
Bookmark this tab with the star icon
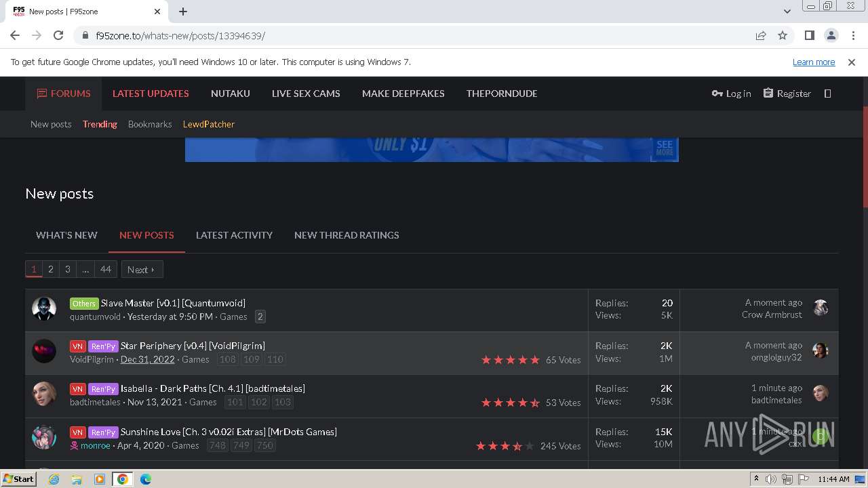point(783,35)
